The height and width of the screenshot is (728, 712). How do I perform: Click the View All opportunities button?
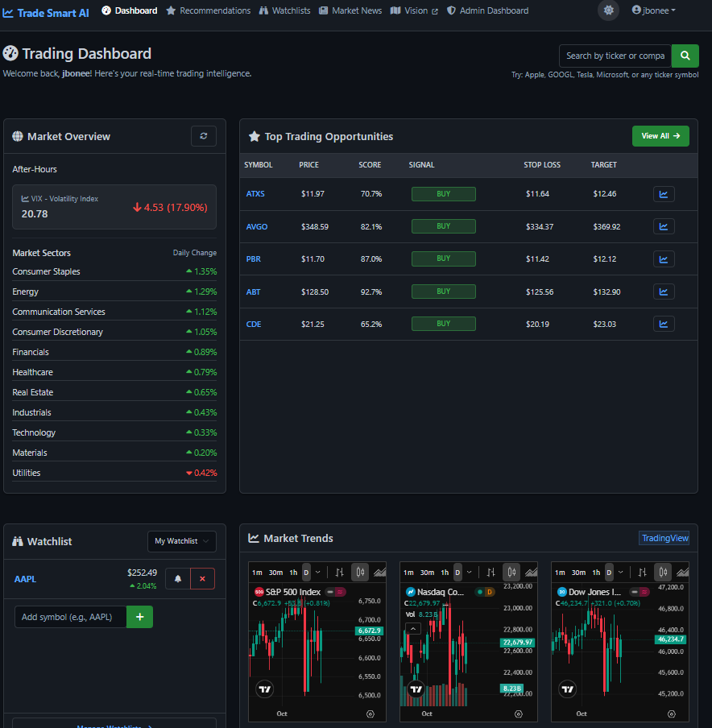click(x=660, y=136)
